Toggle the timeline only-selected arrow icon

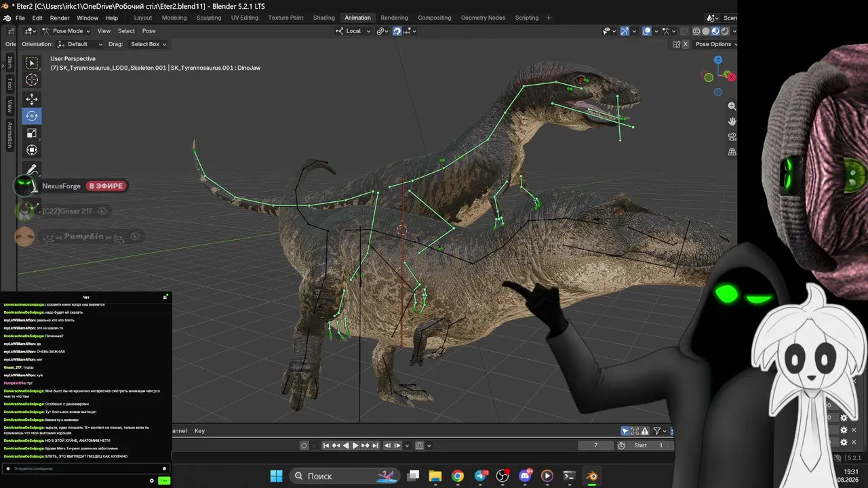coord(625,431)
